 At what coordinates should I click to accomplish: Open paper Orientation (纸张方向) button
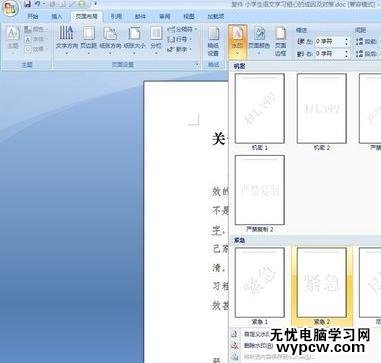click(110, 40)
